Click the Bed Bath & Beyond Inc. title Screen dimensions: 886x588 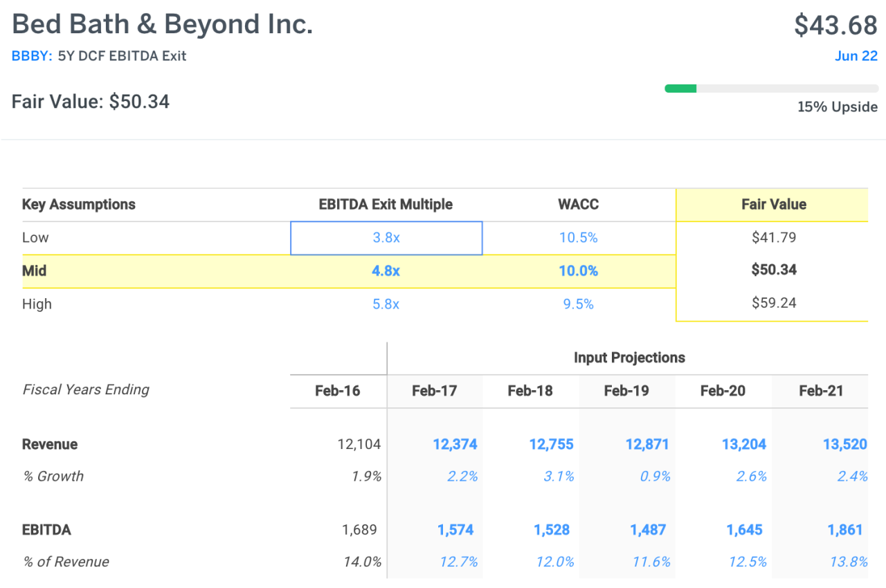coord(163,24)
